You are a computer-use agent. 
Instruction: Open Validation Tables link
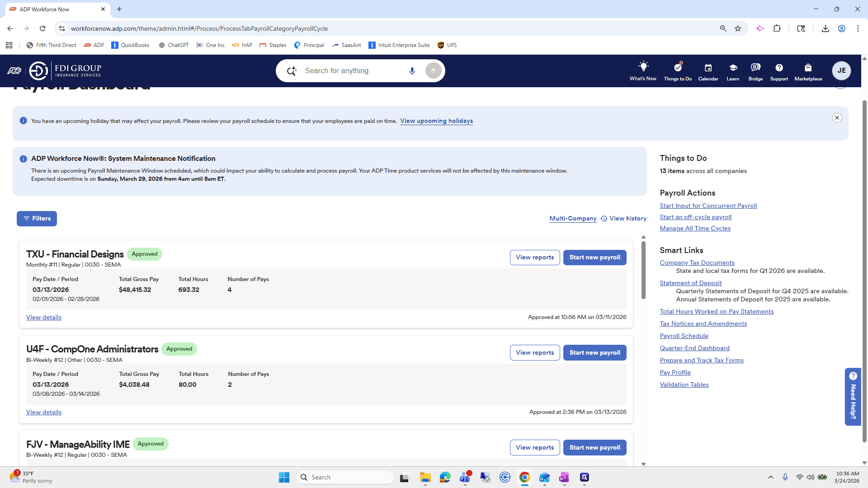pyautogui.click(x=684, y=385)
